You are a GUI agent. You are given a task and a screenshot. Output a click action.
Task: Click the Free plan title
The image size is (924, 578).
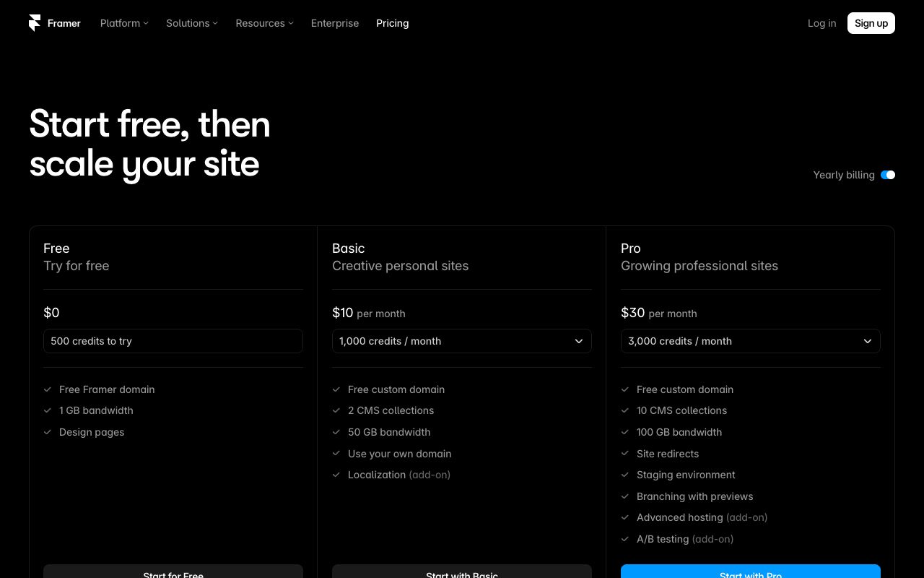[56, 249]
